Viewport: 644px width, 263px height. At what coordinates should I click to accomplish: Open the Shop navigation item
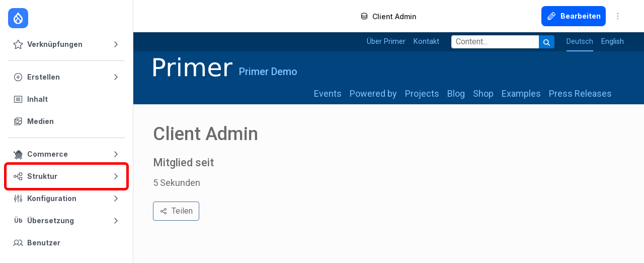click(483, 94)
